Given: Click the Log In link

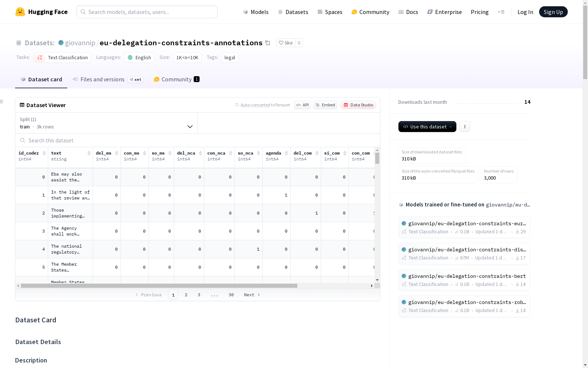Looking at the screenshot, I should 525,12.
